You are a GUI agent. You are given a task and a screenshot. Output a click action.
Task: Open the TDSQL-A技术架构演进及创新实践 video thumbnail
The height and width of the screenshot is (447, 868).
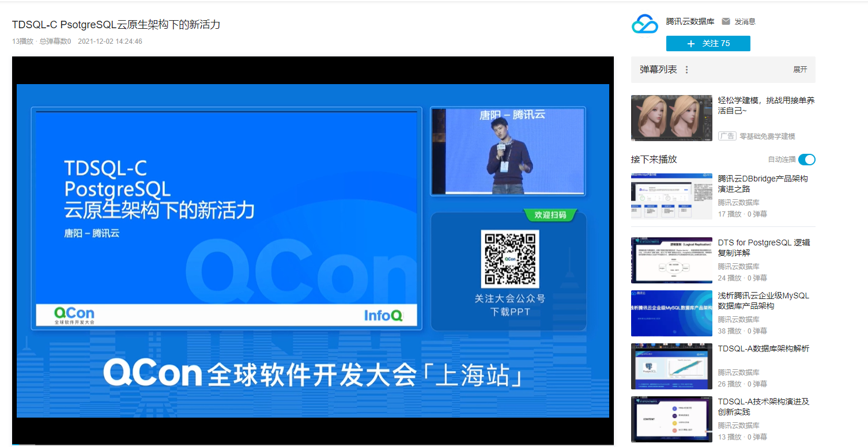point(671,419)
